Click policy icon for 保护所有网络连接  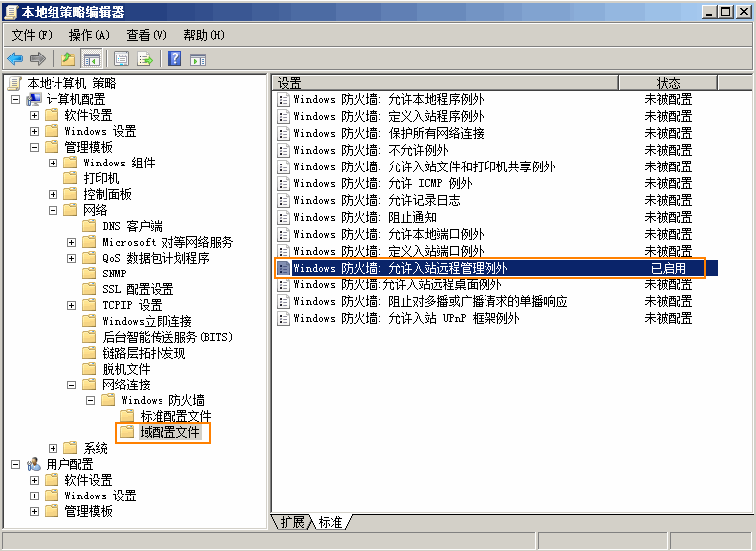284,133
